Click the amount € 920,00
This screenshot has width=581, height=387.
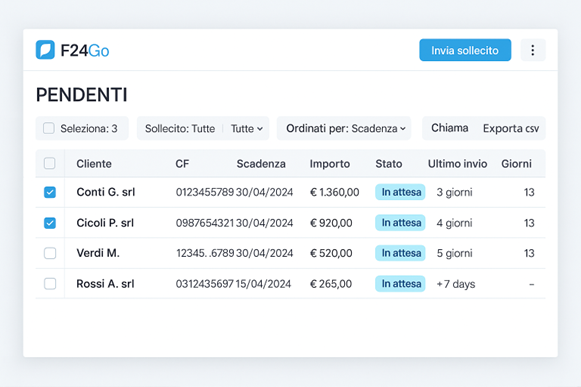(x=331, y=223)
